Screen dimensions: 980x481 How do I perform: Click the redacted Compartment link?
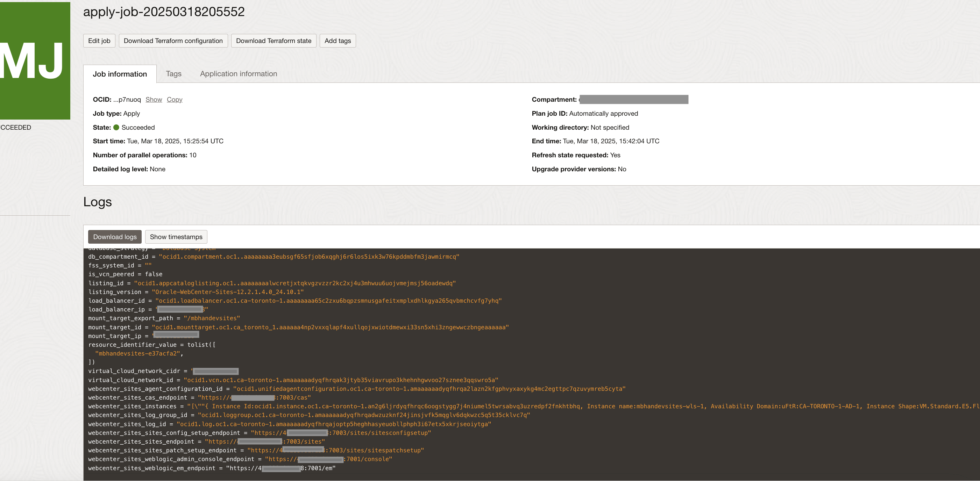(x=634, y=100)
